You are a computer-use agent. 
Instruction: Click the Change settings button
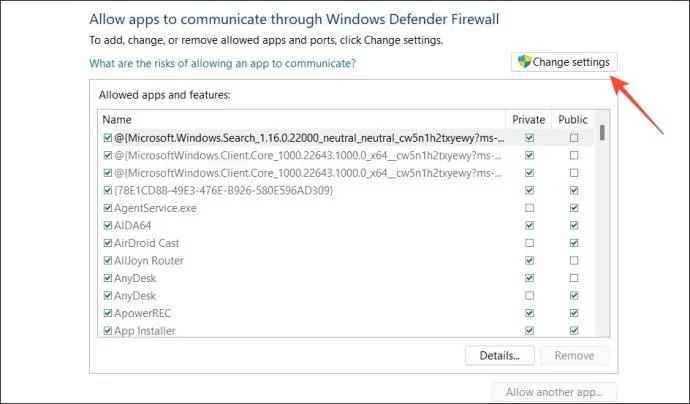click(564, 62)
